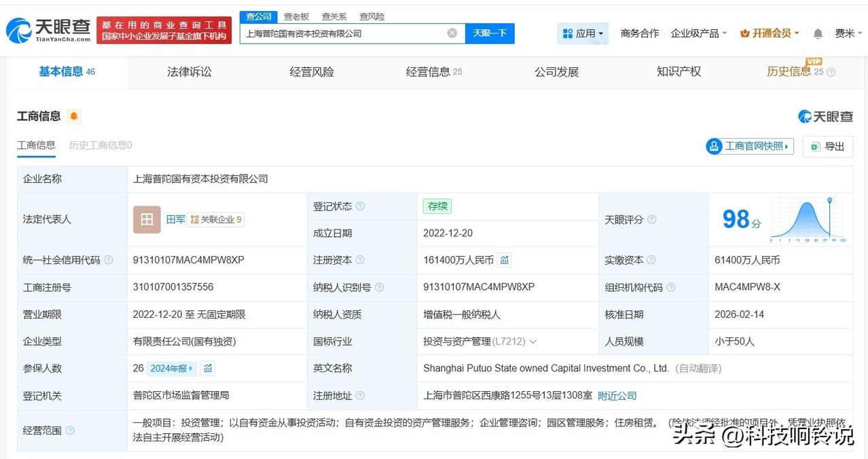Expand the 开通会员 dropdown
The image size is (868, 459).
(770, 33)
